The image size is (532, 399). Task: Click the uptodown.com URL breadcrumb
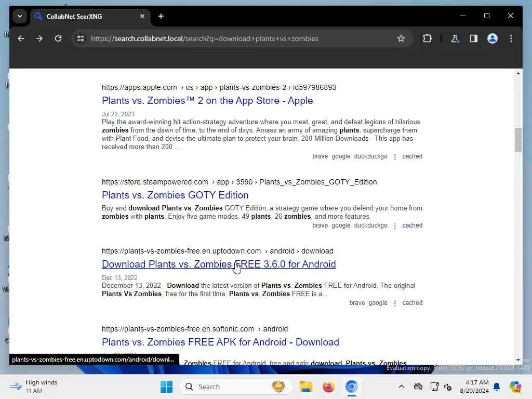coord(218,251)
